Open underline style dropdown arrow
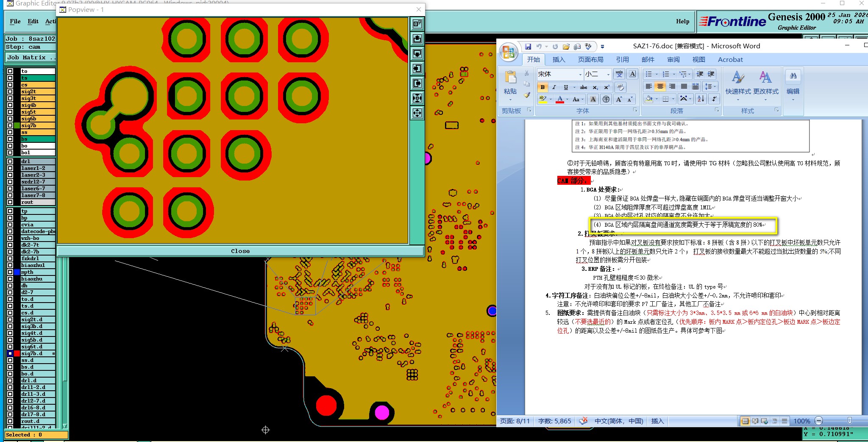 click(574, 87)
